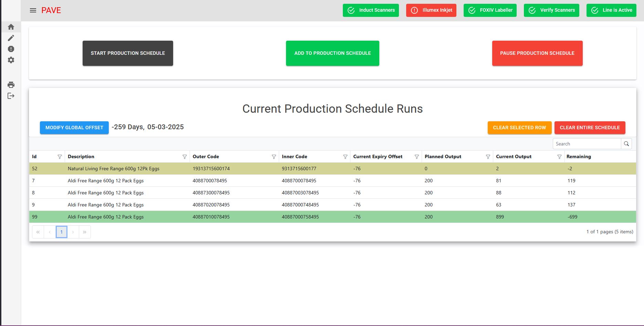This screenshot has width=644, height=326.
Task: Open filter for Current Expiry Offset column
Action: click(x=416, y=157)
